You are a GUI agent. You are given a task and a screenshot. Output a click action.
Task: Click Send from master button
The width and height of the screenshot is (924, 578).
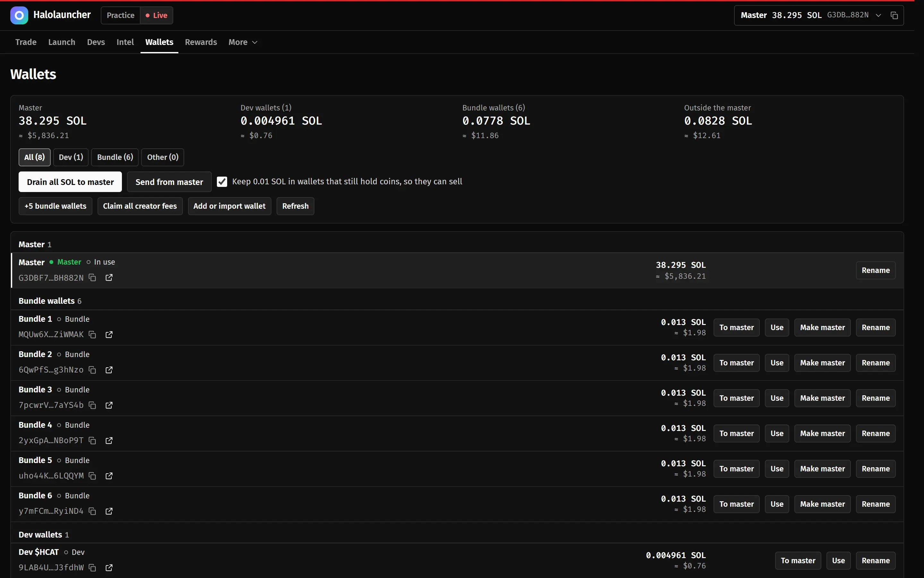tap(169, 182)
